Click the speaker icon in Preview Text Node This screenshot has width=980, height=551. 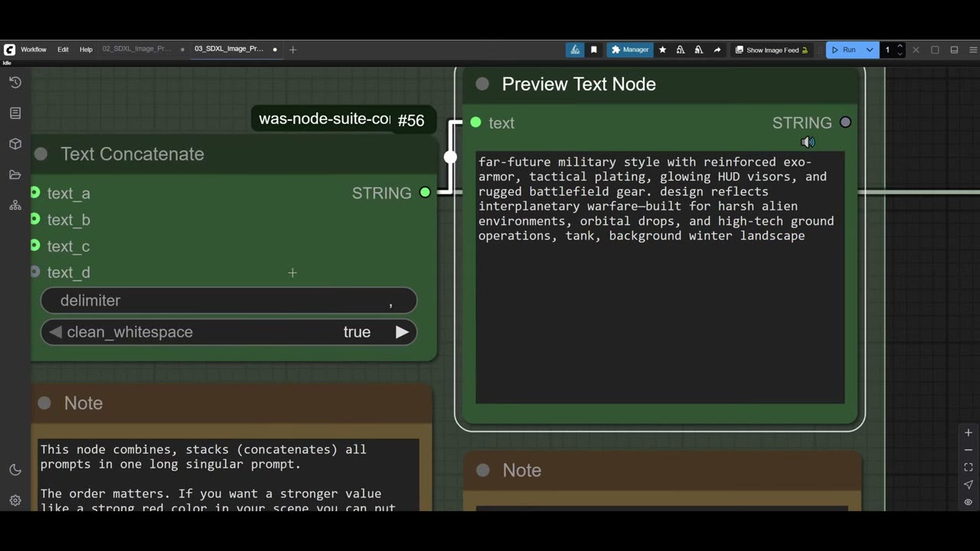(808, 142)
